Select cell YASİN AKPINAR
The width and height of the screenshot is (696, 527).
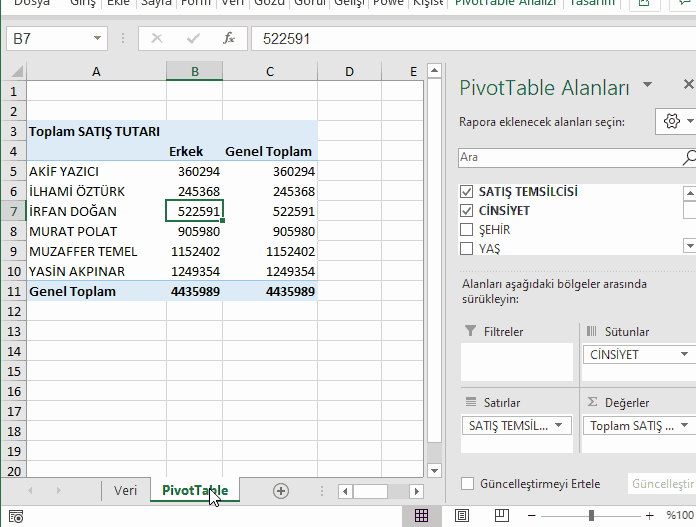pyautogui.click(x=96, y=271)
